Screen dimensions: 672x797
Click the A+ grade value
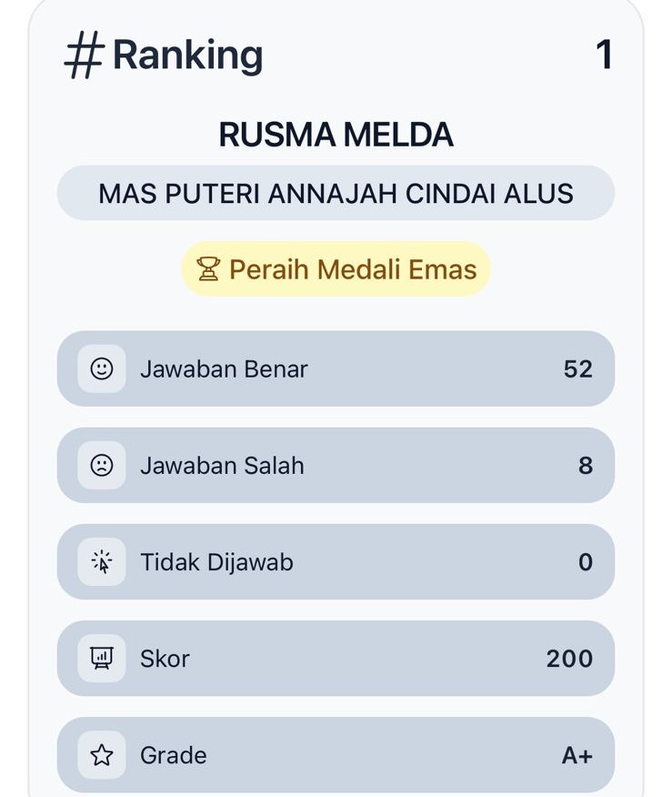577,755
